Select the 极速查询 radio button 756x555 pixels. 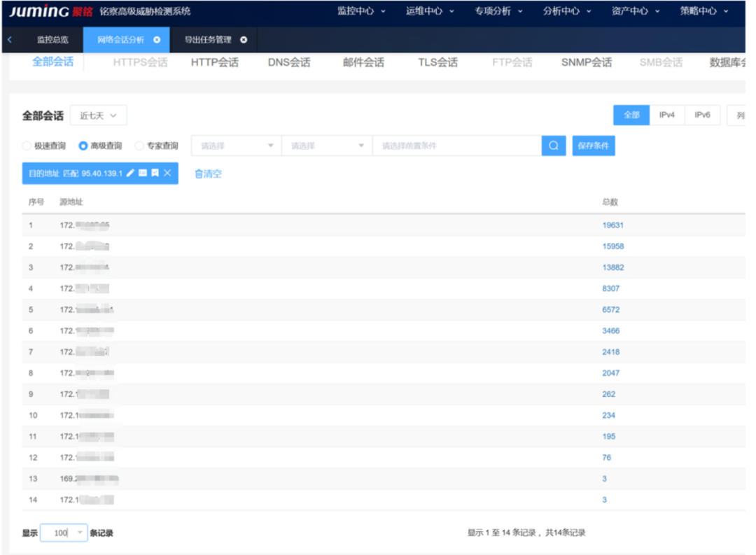coord(27,146)
